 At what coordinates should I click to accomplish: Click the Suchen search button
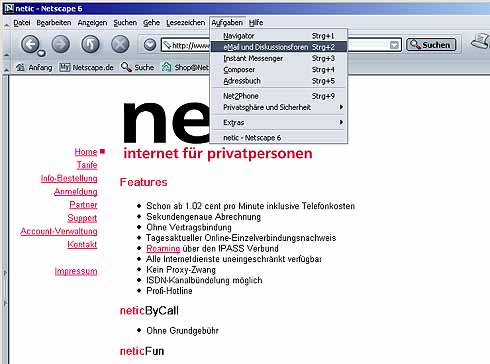(x=431, y=45)
